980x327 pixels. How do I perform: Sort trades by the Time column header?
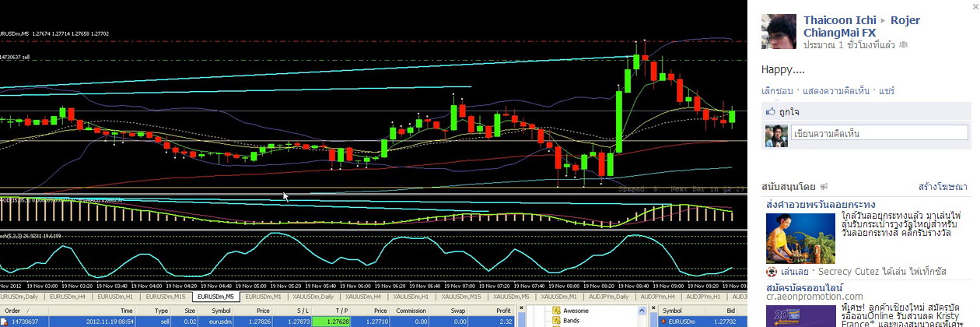pyautogui.click(x=92, y=311)
